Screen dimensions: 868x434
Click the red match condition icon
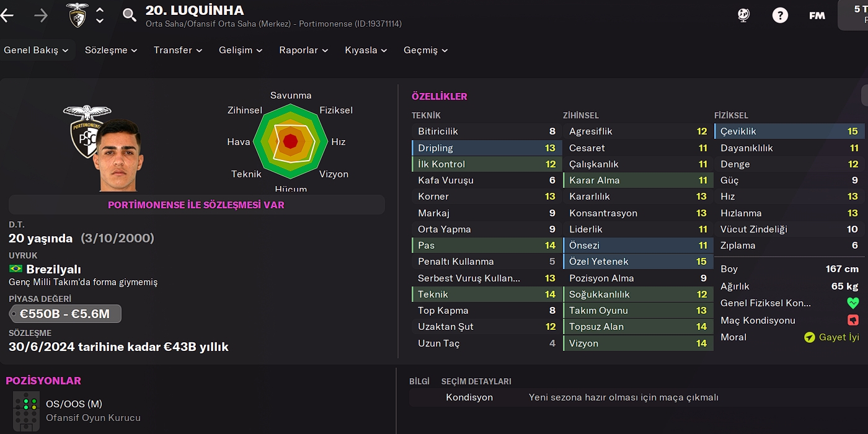tap(852, 321)
